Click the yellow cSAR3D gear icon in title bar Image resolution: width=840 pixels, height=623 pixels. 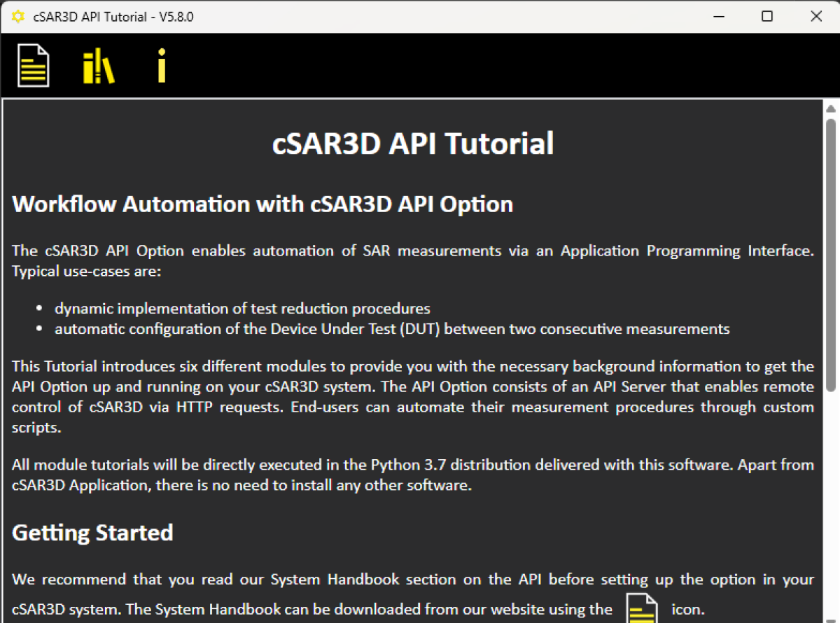pos(17,15)
